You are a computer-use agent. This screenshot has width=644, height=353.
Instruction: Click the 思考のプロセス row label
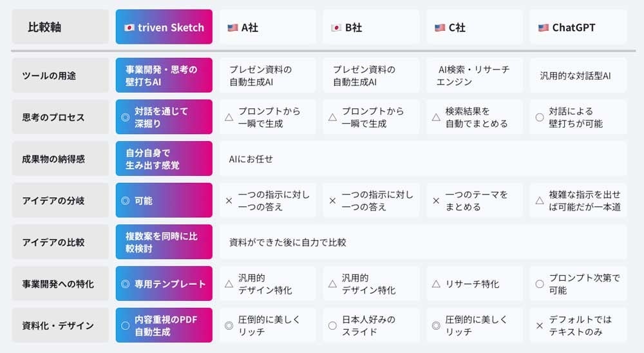61,117
